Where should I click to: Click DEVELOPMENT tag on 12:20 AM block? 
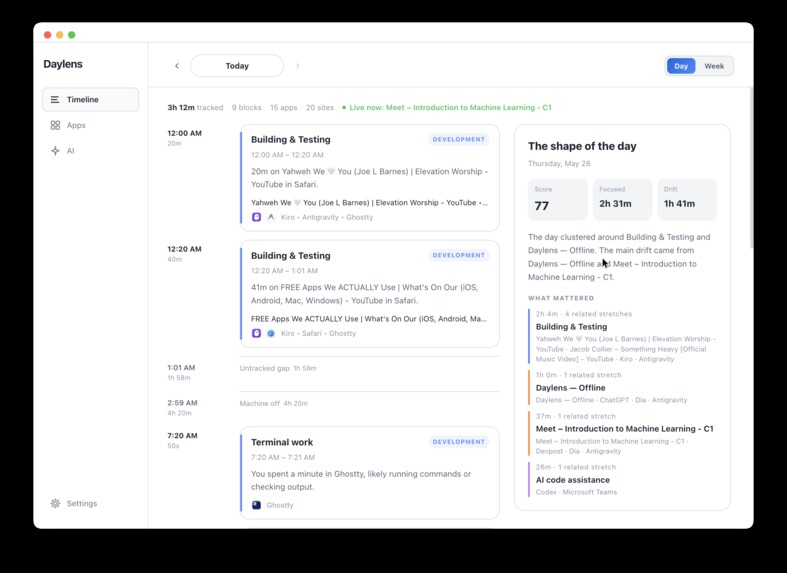(459, 255)
